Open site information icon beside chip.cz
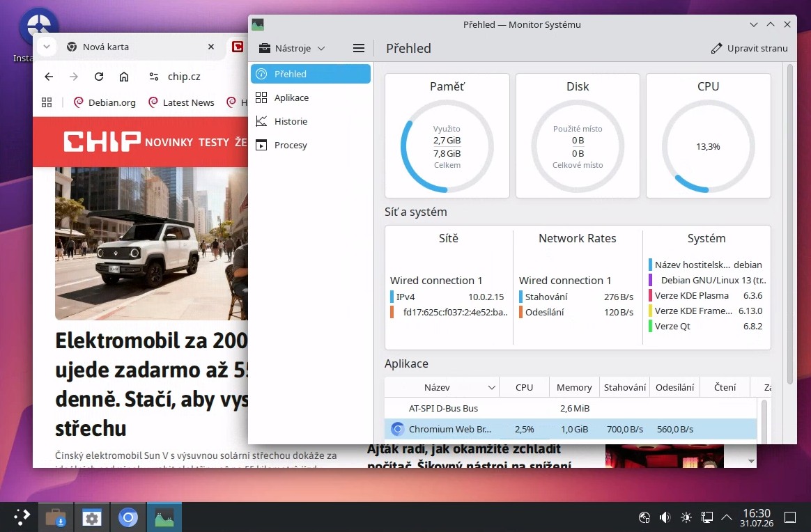The height and width of the screenshot is (532, 811). [153, 77]
